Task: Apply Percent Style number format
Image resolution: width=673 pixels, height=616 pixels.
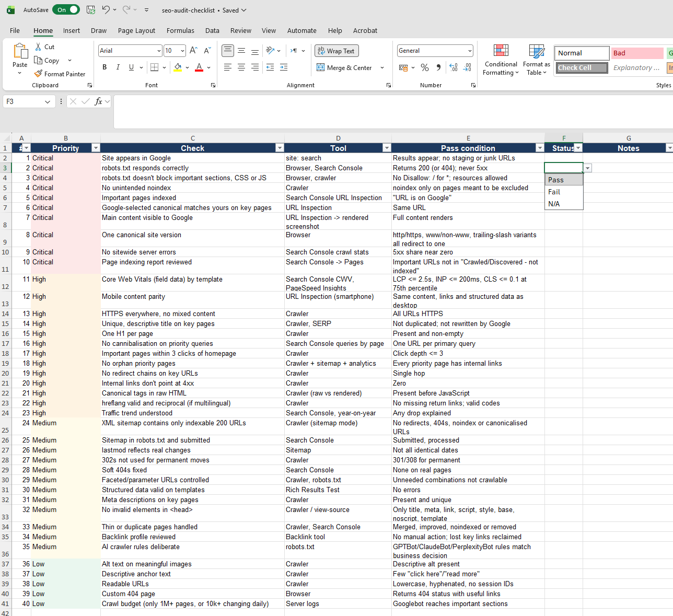Action: pos(425,67)
